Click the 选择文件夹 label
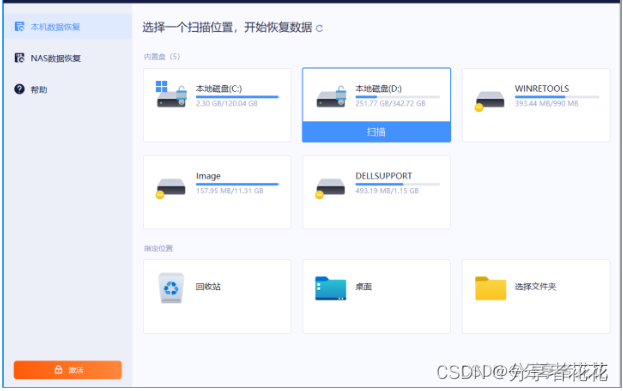 click(535, 286)
